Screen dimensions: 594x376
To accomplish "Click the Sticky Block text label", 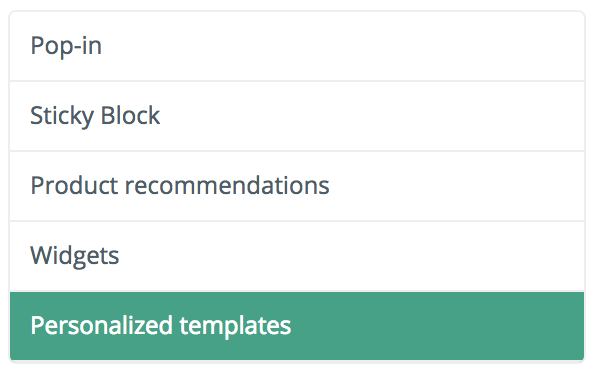I will [x=95, y=115].
